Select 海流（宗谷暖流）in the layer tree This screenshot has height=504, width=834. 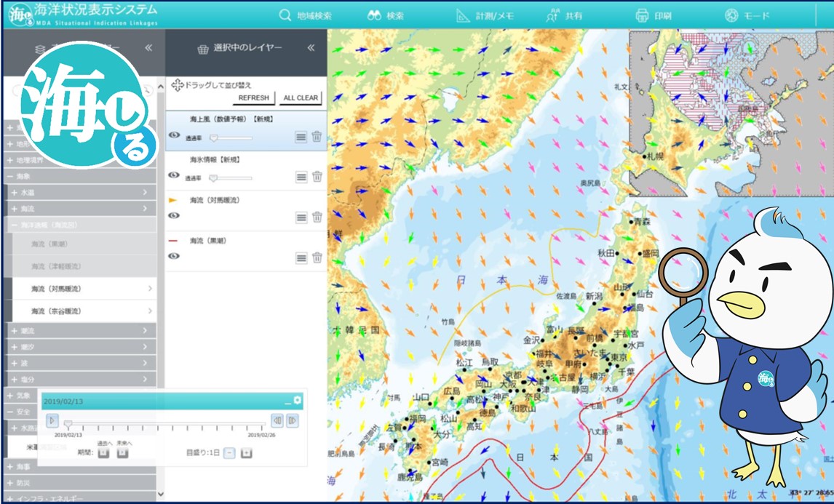[84, 311]
